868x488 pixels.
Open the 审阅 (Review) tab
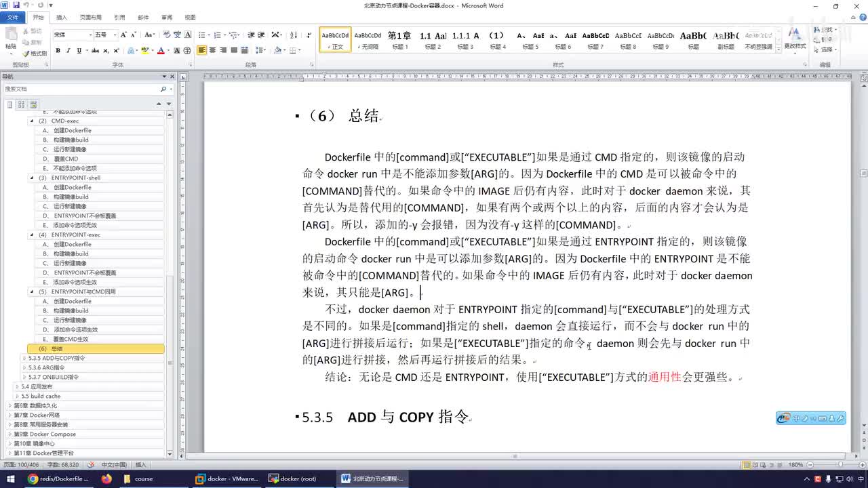coord(167,17)
